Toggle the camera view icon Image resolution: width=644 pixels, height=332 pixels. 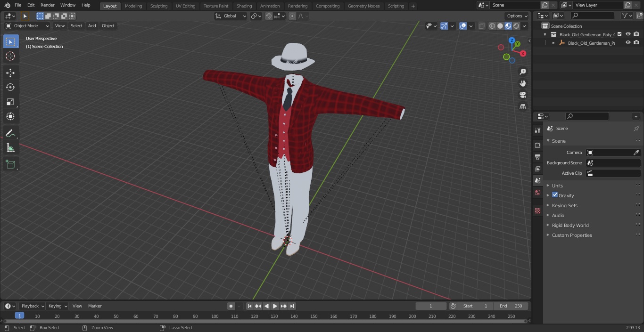click(522, 95)
